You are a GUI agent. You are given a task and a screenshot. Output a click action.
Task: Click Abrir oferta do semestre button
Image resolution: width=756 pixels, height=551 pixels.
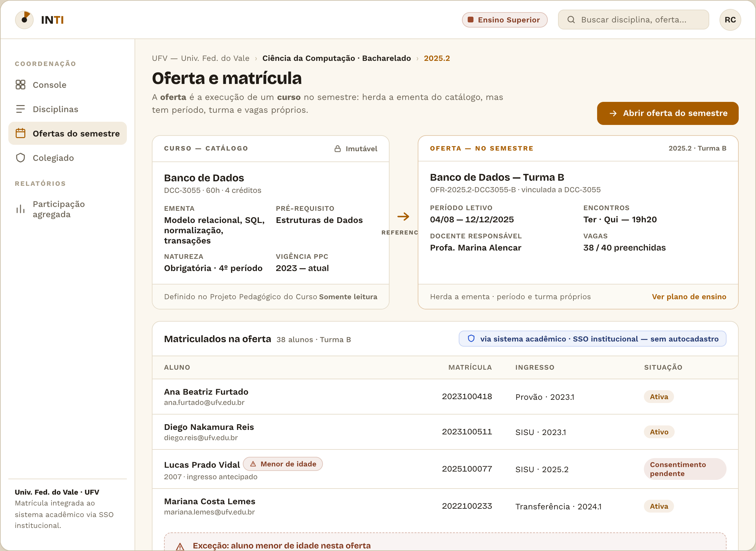point(667,113)
